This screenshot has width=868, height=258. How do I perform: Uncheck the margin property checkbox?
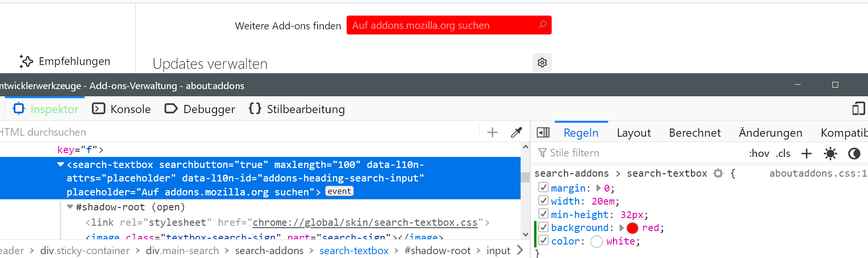pos(544,188)
